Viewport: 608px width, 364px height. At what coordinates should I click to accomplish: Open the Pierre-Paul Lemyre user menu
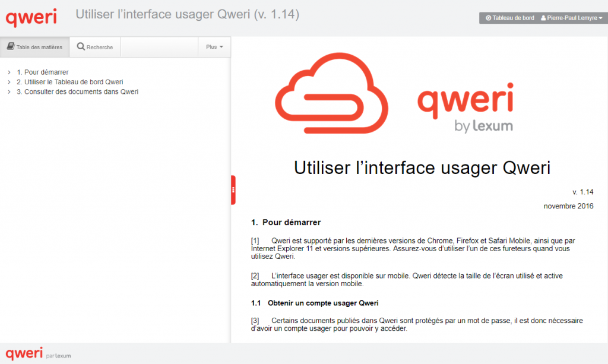click(571, 18)
